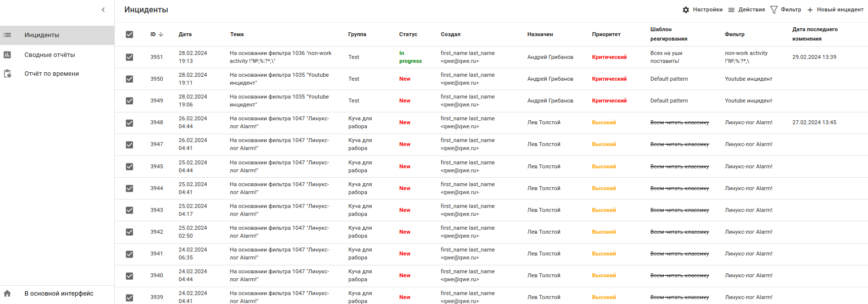Open Отчёт по времени in the sidebar
The width and height of the screenshot is (868, 304).
pos(52,74)
